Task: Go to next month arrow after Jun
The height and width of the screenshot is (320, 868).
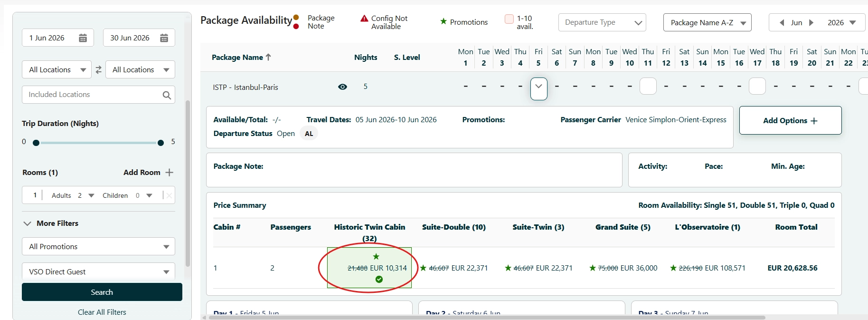Action: [x=811, y=23]
